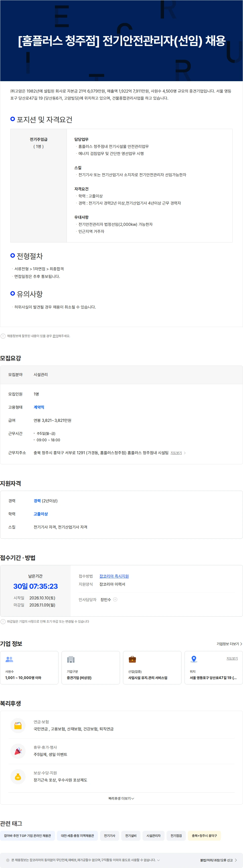
Task: Click the 산업(업종) briefcase icon
Action: point(132,659)
